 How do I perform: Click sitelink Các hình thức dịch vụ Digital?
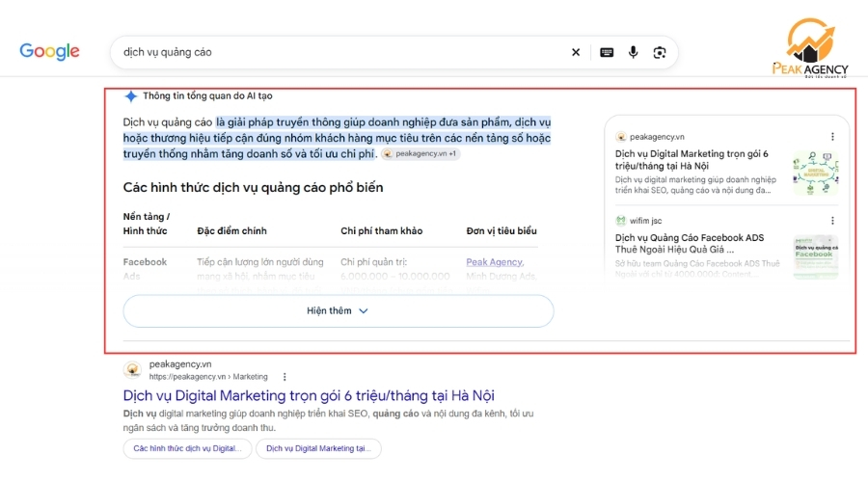click(x=188, y=448)
